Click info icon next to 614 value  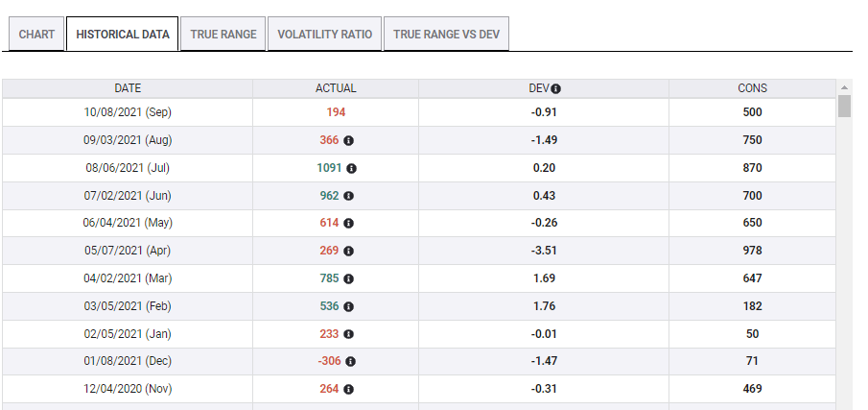[x=348, y=223]
